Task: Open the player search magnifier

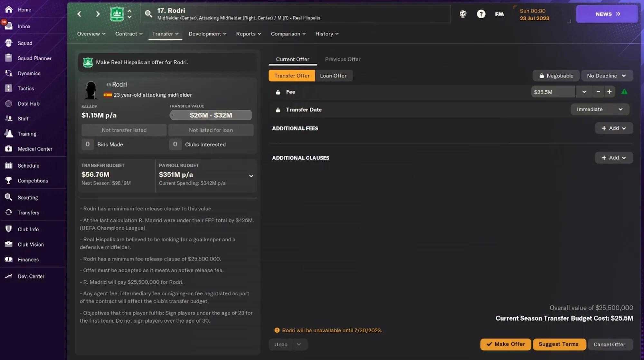Action: (148, 14)
